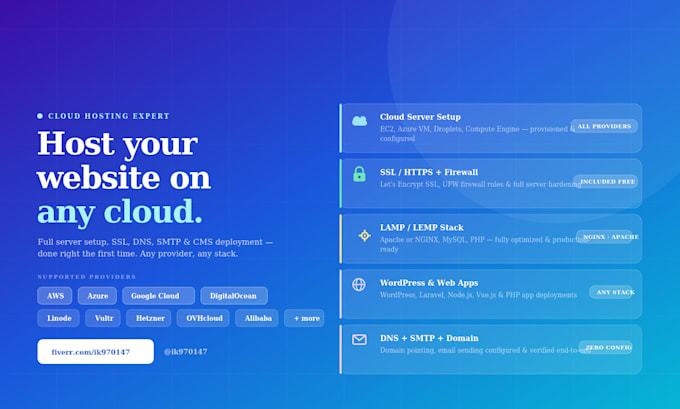
Task: Select the Linode provider chip
Action: click(x=59, y=318)
